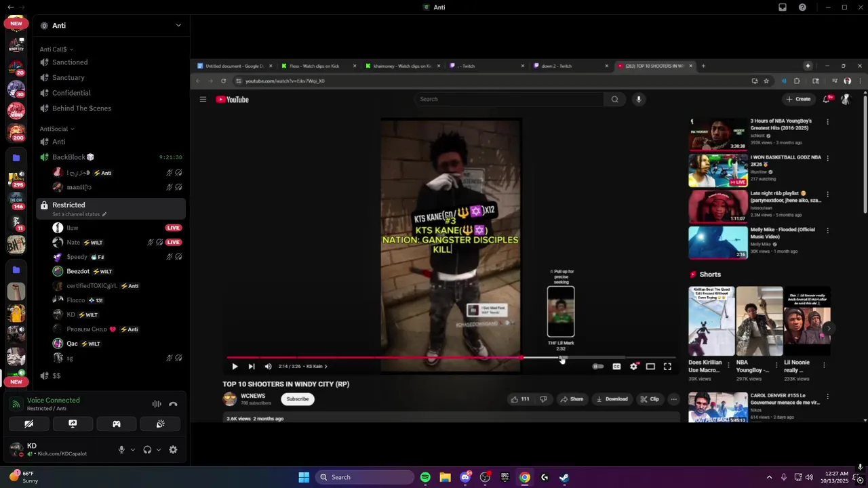Mute the YouTube player volume

(x=268, y=366)
